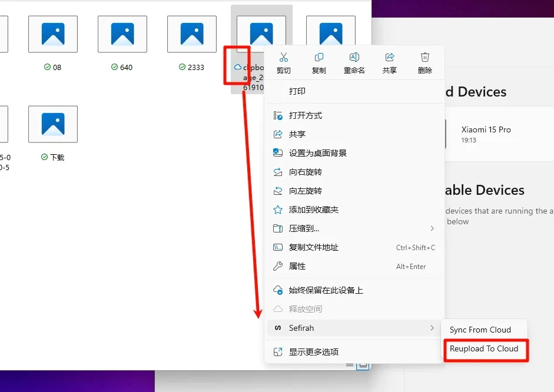The image size is (554, 392).
Task: Click the Copy (复制) icon
Action: point(319,58)
